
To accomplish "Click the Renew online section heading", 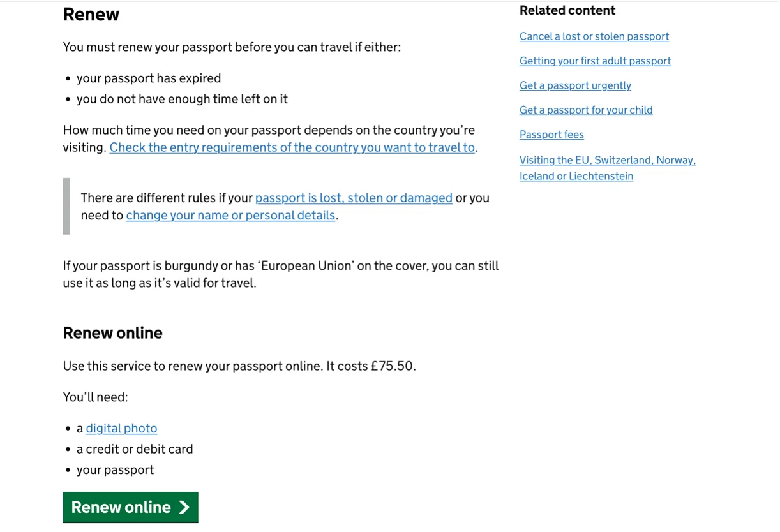I will pos(112,333).
